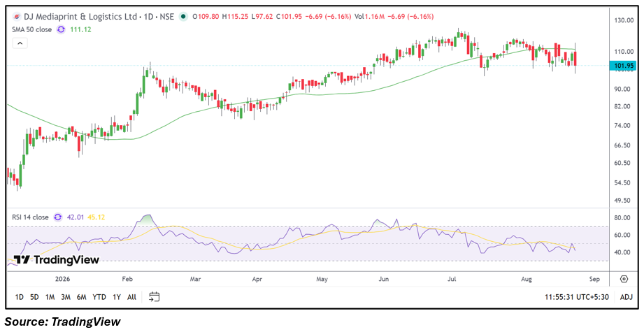This screenshot has height=332, width=644.
Task: Click the Apr time axis label
Action: click(x=257, y=279)
